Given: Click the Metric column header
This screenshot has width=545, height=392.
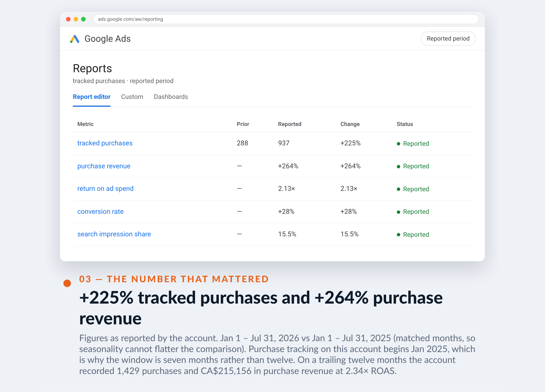Looking at the screenshot, I should tap(85, 124).
